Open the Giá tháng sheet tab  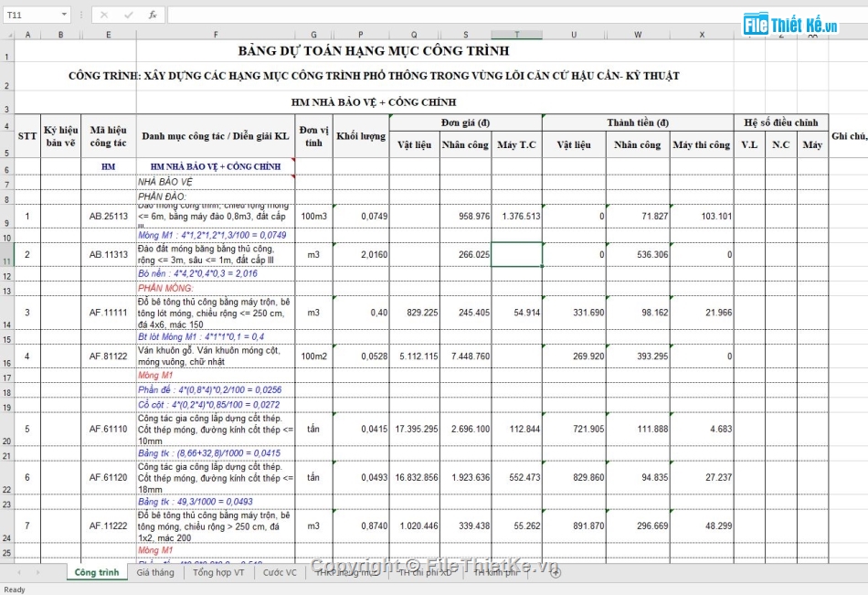click(x=155, y=572)
